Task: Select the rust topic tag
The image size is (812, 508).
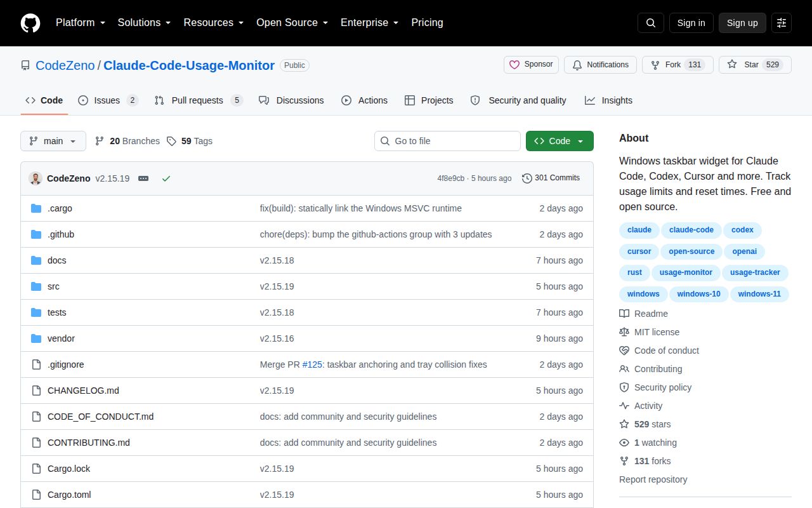Action: (x=634, y=272)
